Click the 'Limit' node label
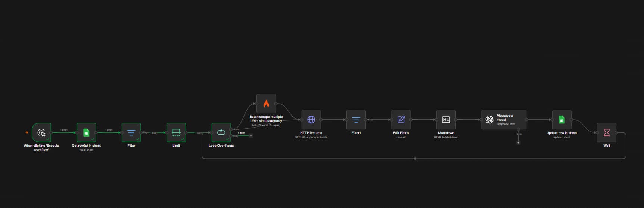This screenshot has width=644, height=208. point(176,146)
